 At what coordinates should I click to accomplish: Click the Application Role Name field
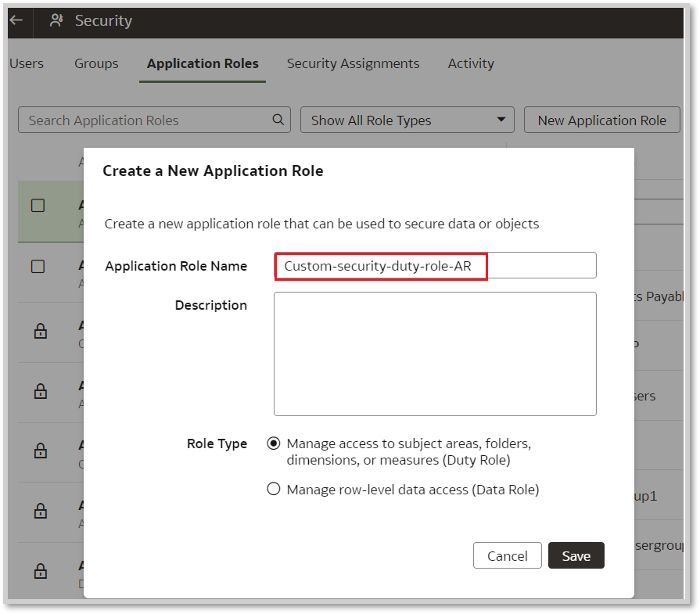click(x=435, y=266)
